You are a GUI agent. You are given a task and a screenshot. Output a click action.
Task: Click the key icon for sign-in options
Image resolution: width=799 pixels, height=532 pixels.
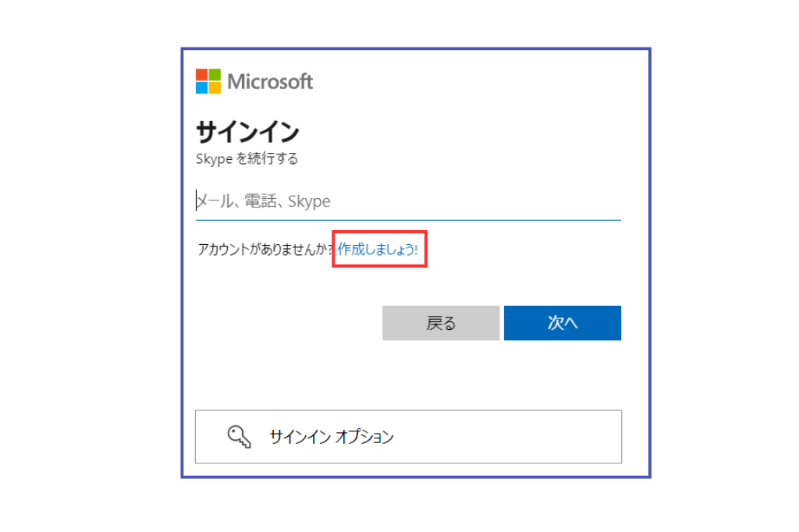[239, 437]
